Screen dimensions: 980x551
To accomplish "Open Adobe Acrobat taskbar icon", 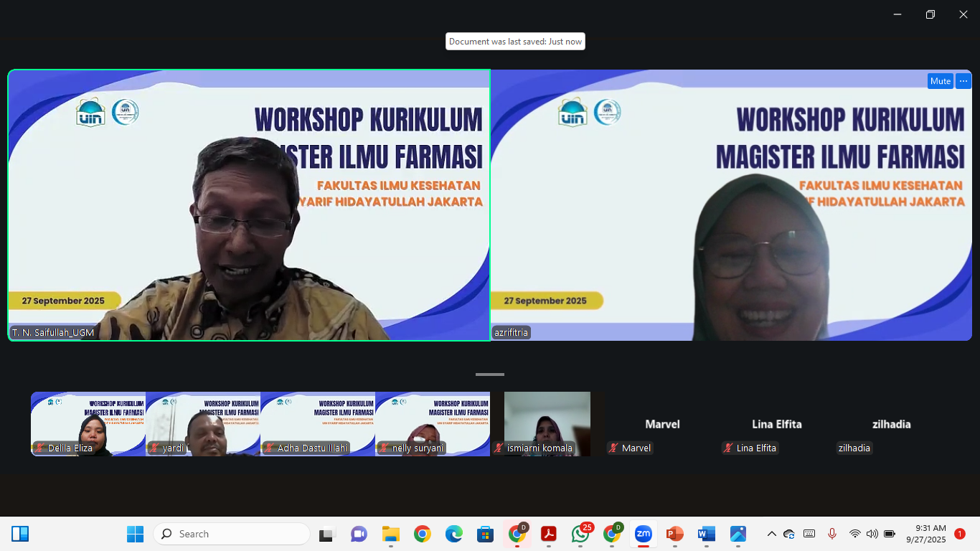I will [x=549, y=534].
